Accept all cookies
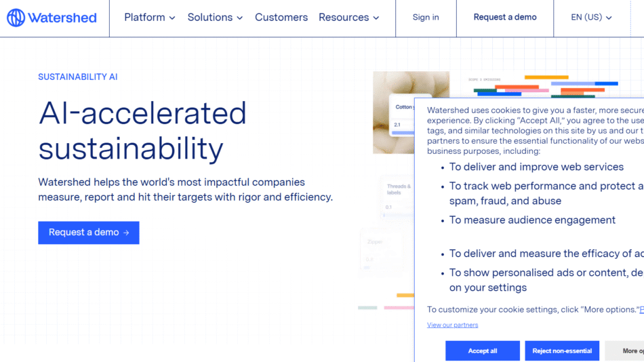 (483, 350)
